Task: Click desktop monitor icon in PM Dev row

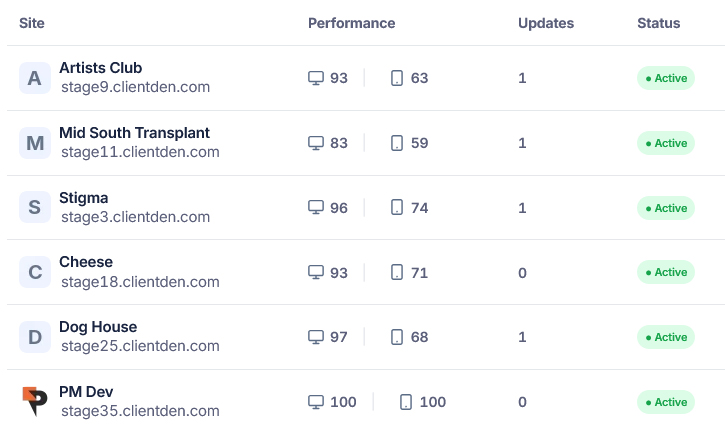Action: tap(316, 402)
